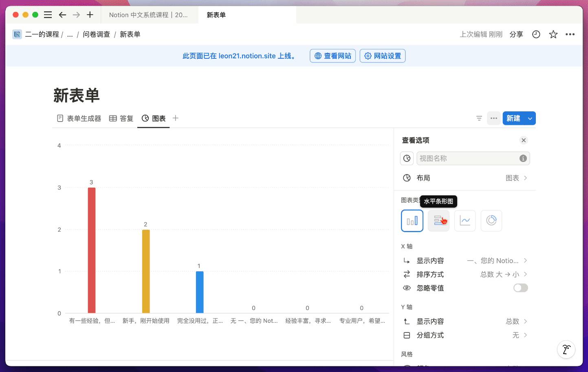
Task: Open the view settings ellipsis button
Action: click(494, 118)
